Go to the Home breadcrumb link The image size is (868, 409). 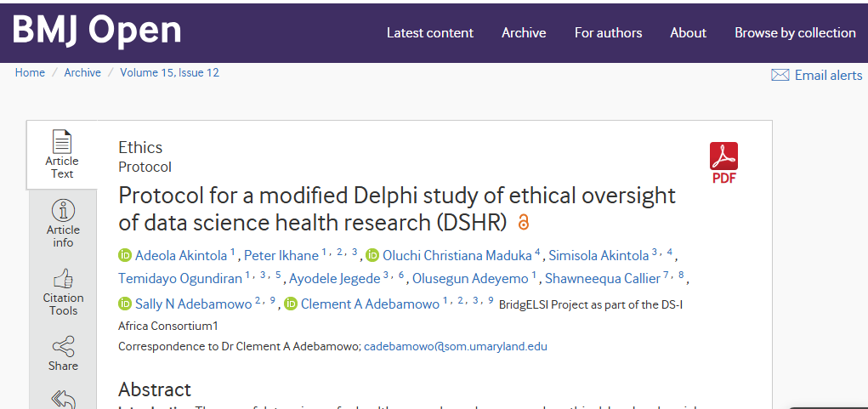coord(30,73)
